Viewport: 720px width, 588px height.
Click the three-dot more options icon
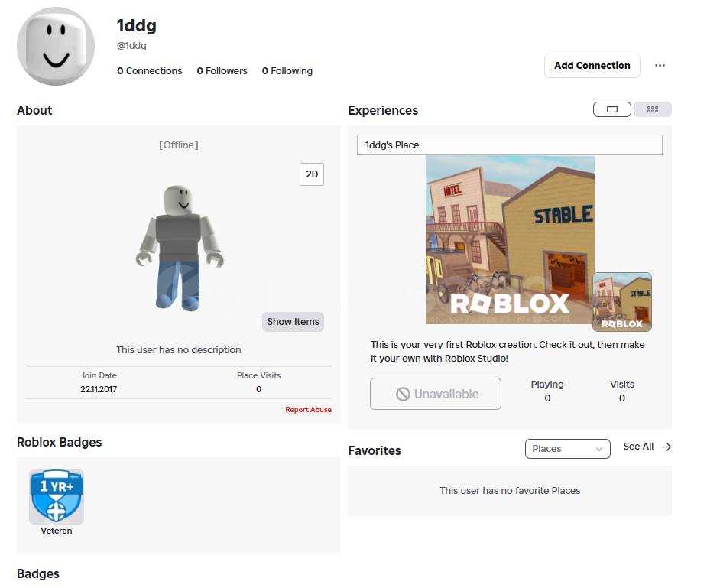[660, 66]
